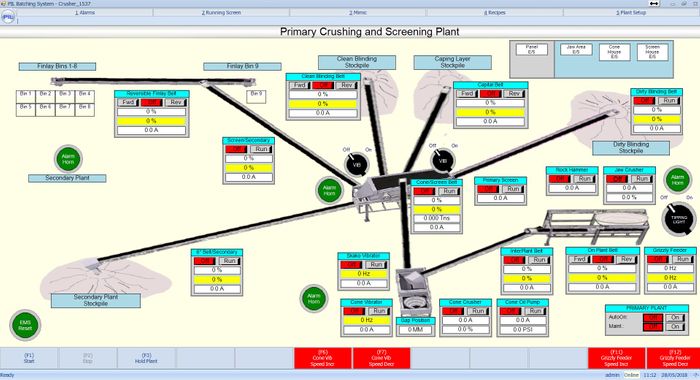
Task: Click the PSL logo at top left
Action: [8, 17]
